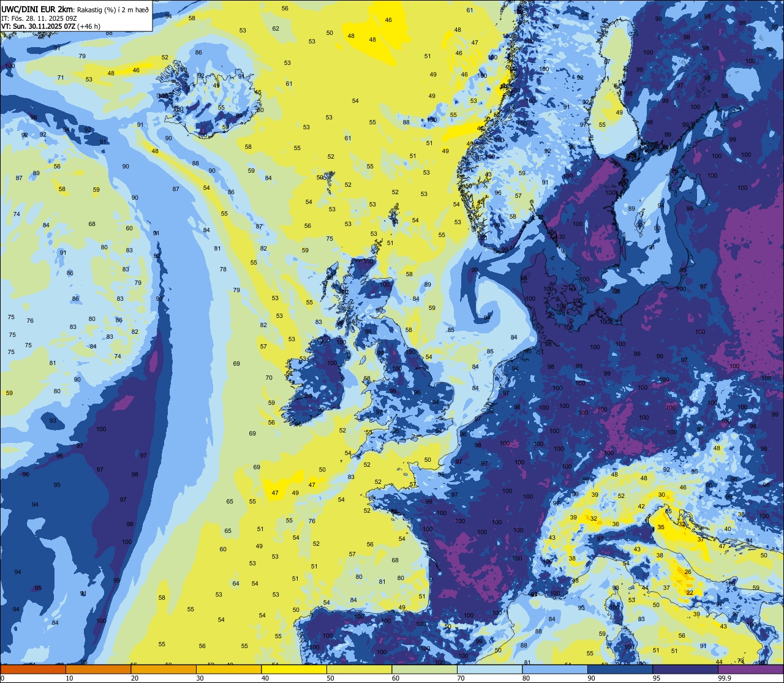Click the 30–40 golden legend swatch

point(229,669)
